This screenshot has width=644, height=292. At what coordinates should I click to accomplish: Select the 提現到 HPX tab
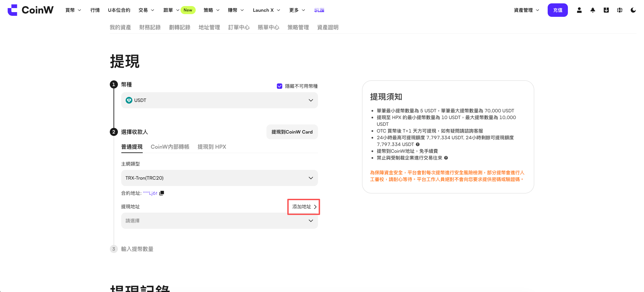point(212,147)
